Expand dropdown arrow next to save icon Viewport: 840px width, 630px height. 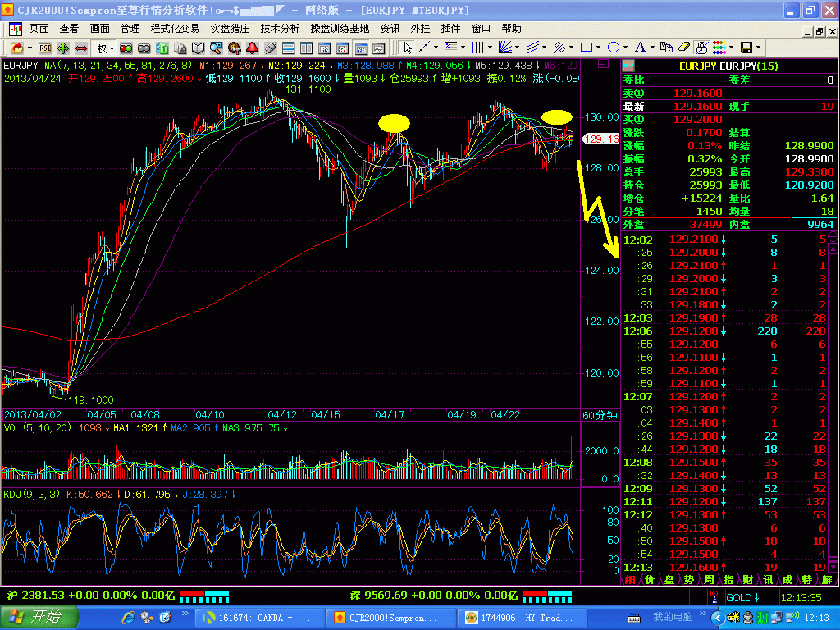click(759, 48)
